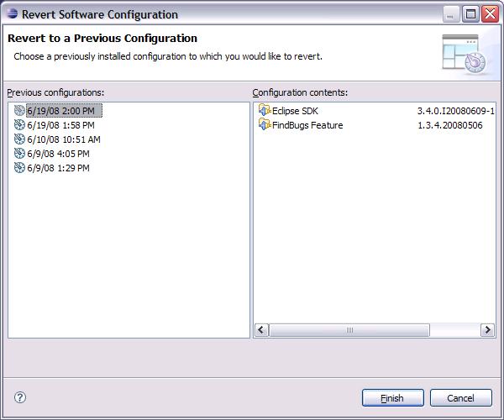Click the icon beside 6/19/08 2:00 PM
The image size is (504, 420).
[19, 111]
